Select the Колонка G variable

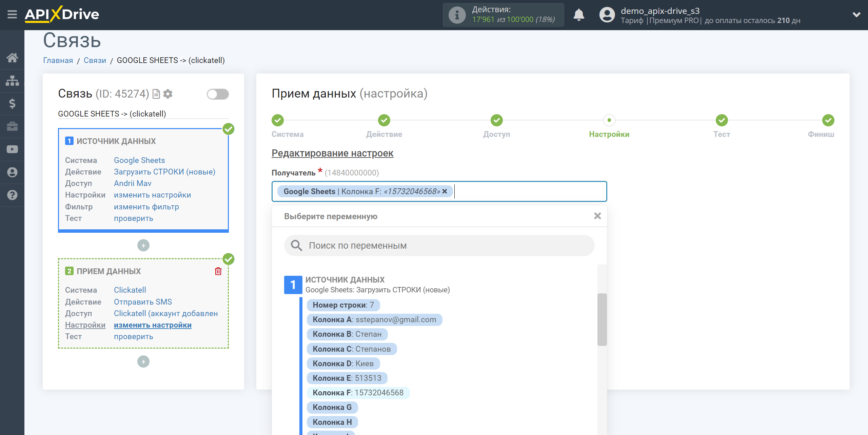point(332,407)
